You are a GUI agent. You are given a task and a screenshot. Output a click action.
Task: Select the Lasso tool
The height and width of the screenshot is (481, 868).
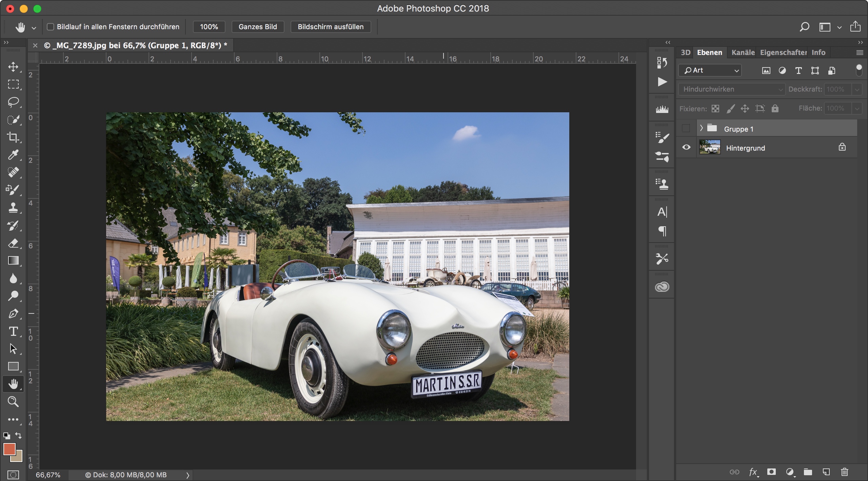coord(13,102)
